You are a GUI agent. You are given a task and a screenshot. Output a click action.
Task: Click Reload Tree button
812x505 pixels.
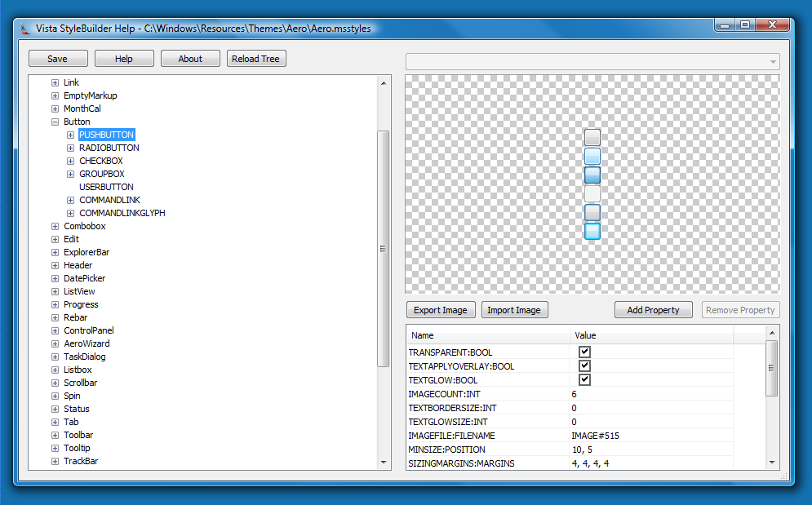tap(256, 59)
